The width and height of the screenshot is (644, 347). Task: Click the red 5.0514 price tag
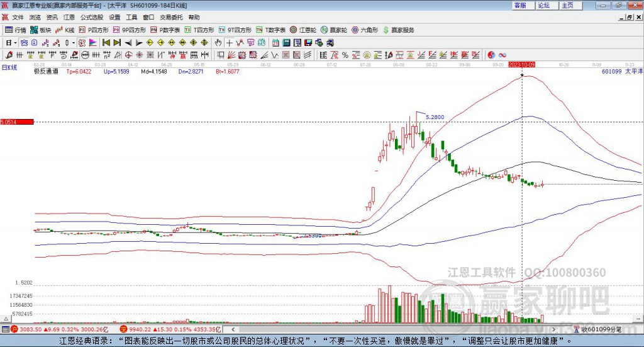[17, 122]
